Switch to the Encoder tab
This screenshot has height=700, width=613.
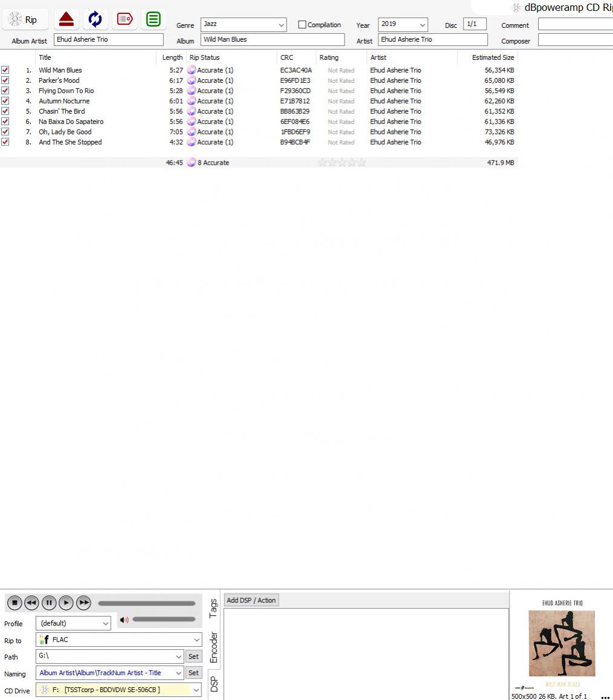tap(213, 647)
